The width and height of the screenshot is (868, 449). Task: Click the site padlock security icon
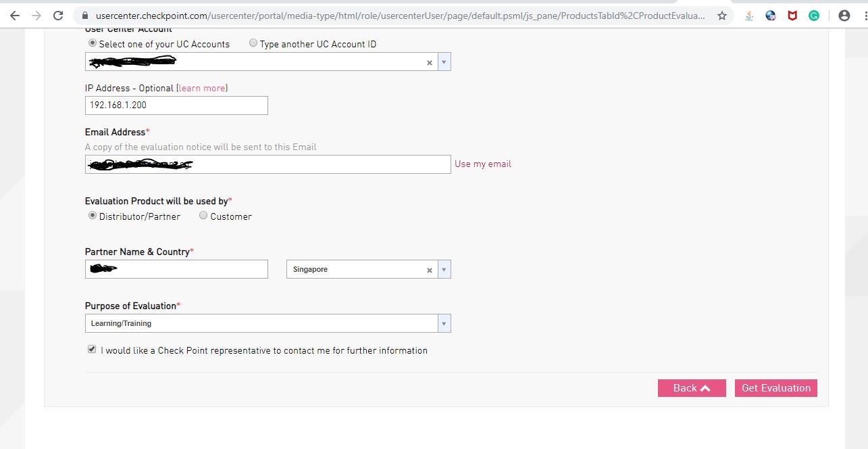click(x=84, y=16)
